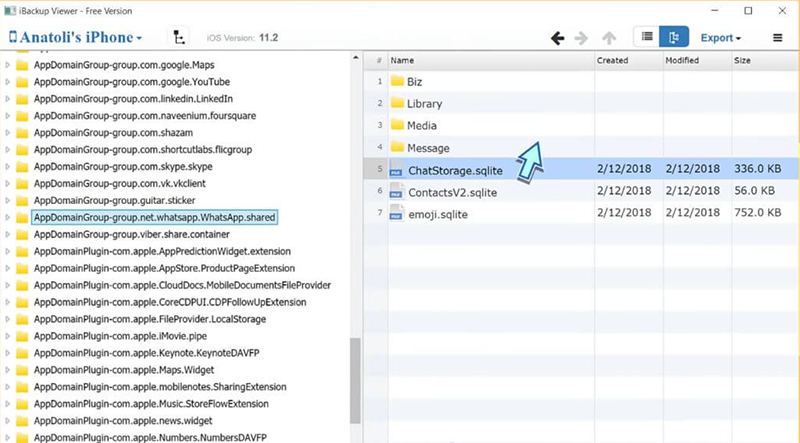Select AppDomainGroup-group.com.vk.vkclient tree item
Image resolution: width=800 pixels, height=443 pixels.
pyautogui.click(x=120, y=183)
